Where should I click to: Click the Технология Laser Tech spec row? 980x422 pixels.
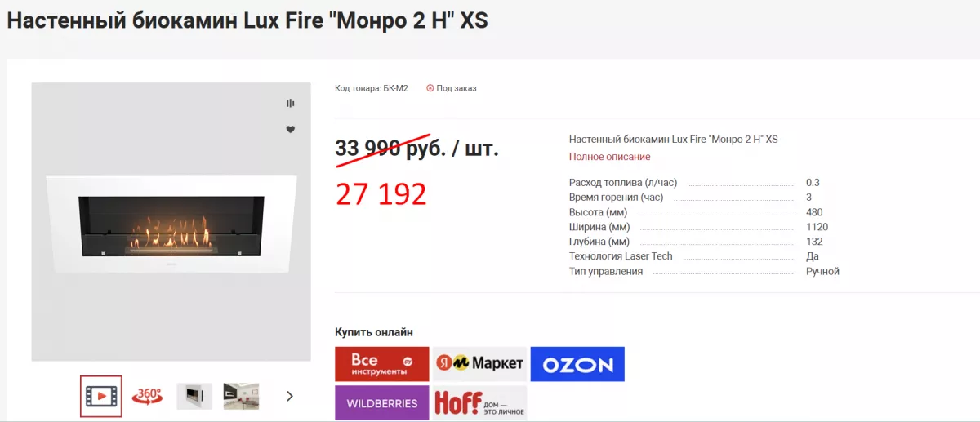click(x=621, y=256)
